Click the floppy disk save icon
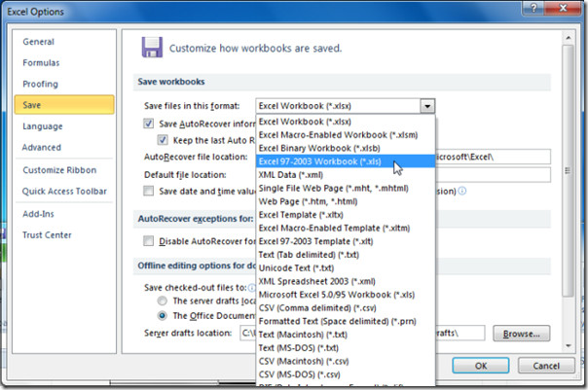588x390 pixels. pyautogui.click(x=152, y=48)
